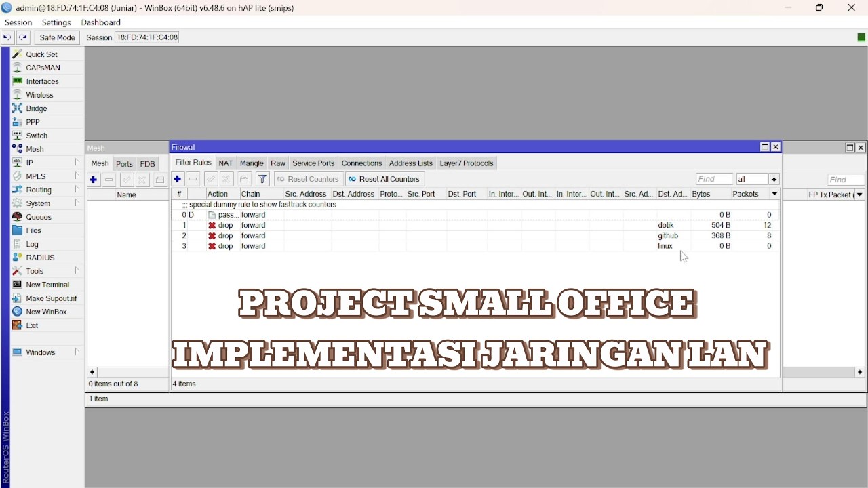
Task: Open CAPsMAN from the sidebar
Action: point(43,68)
